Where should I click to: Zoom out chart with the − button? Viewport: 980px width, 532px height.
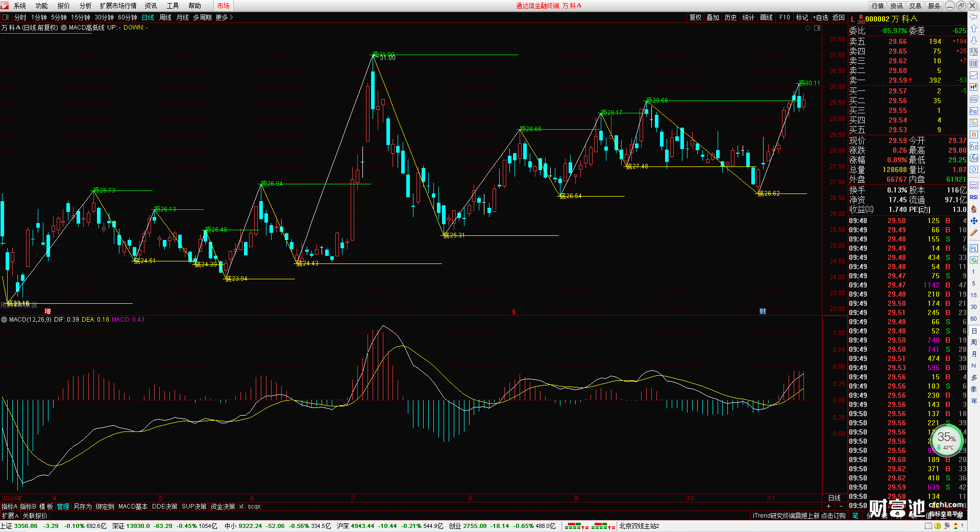pos(841,506)
